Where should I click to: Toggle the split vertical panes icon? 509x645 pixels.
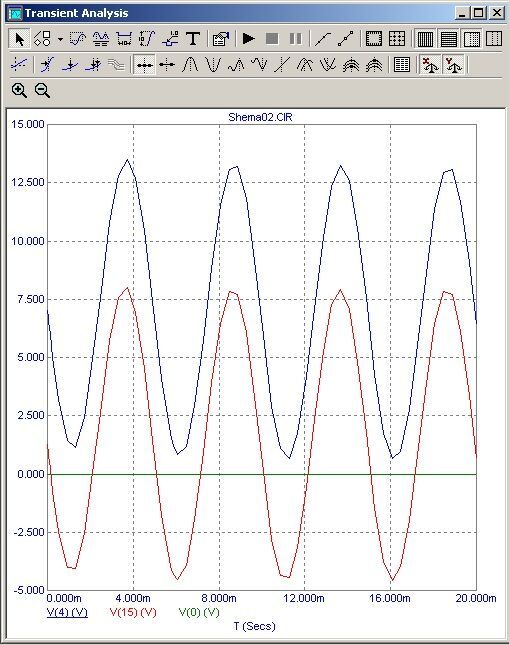(x=493, y=39)
